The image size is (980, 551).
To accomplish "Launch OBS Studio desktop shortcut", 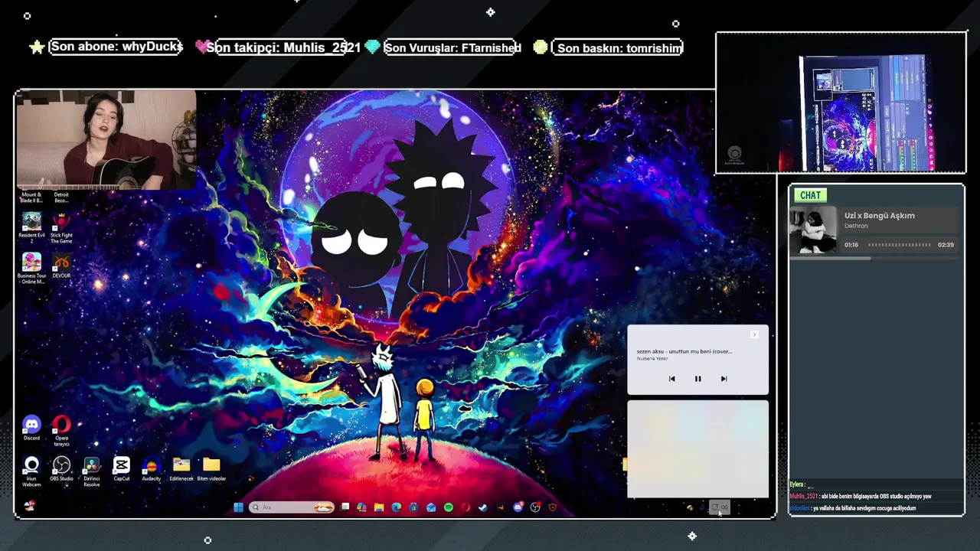I will tap(61, 468).
